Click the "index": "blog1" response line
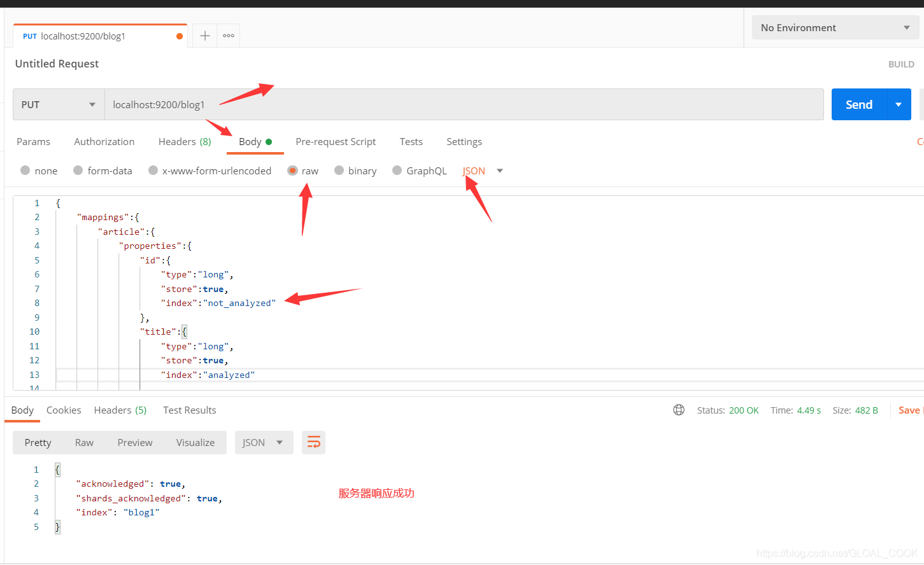Viewport: 924px width, 565px height. tap(118, 512)
